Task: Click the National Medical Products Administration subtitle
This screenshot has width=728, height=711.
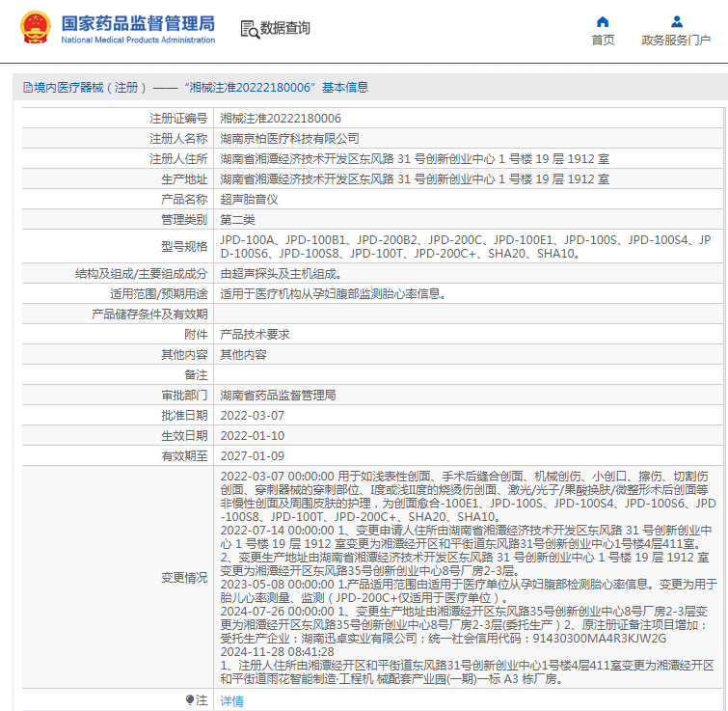Action: pyautogui.click(x=138, y=40)
